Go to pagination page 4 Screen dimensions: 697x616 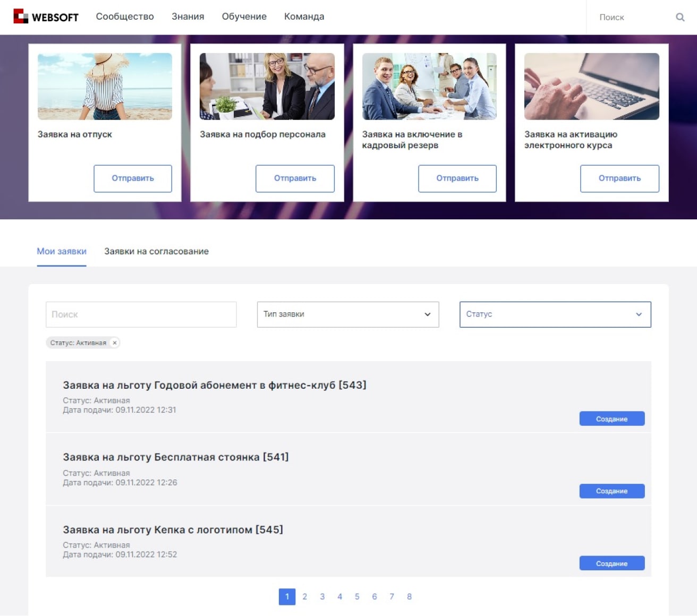click(340, 597)
